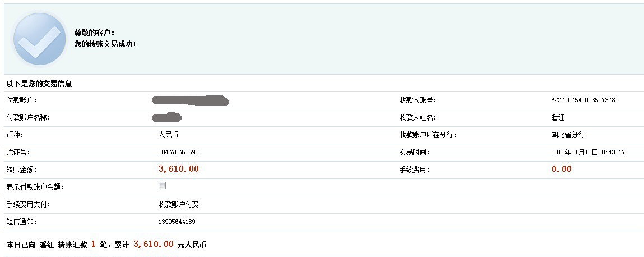This screenshot has height=257, width=644.
Task: Click the redacted payer account number
Action: pos(190,100)
